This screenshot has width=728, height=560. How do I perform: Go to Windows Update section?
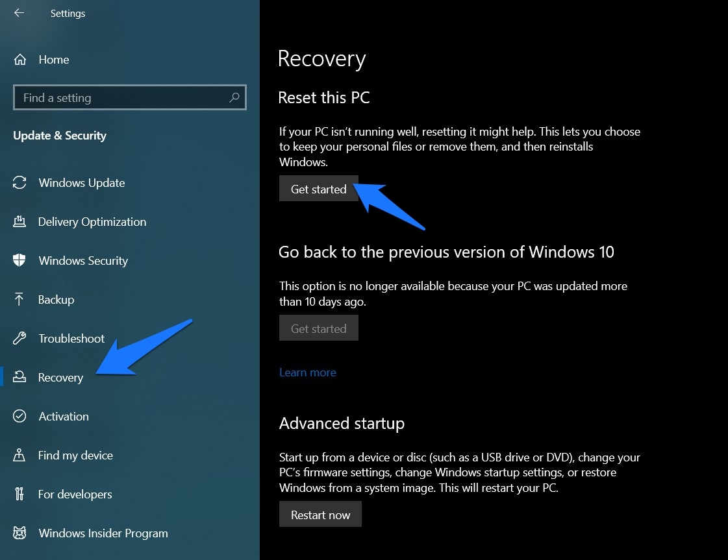click(81, 183)
